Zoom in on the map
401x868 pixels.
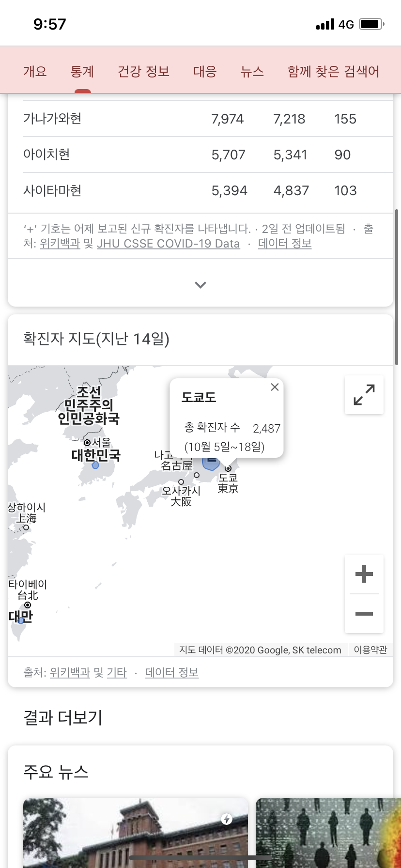[x=364, y=574]
